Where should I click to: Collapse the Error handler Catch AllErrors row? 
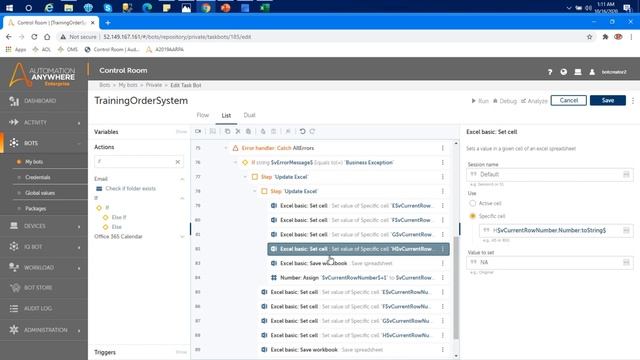(226, 148)
